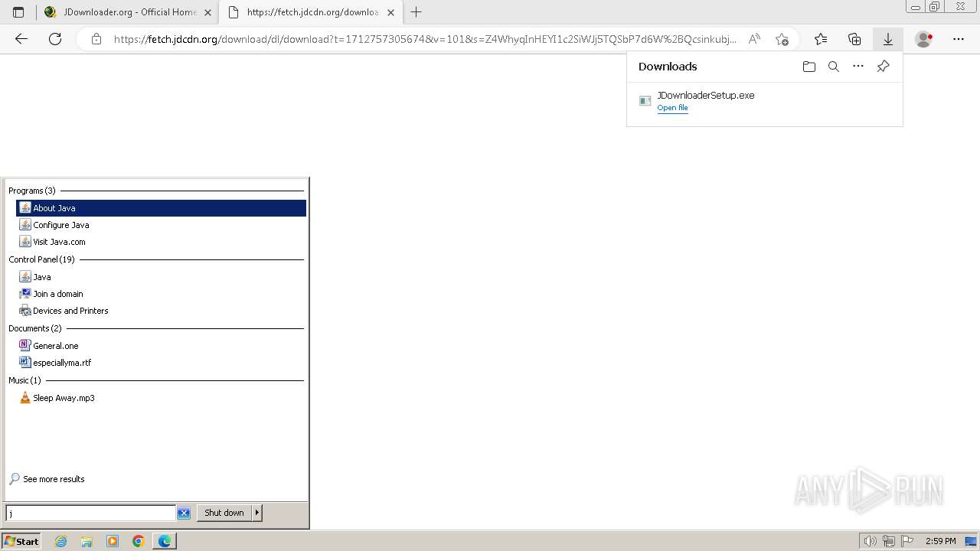Click Microsoft Edge taskbar icon
The image size is (980, 551).
point(165,541)
